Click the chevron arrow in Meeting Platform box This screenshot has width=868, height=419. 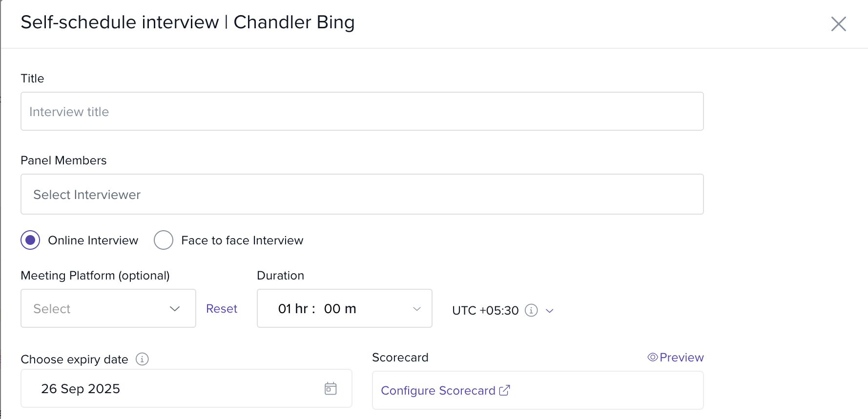click(x=175, y=309)
